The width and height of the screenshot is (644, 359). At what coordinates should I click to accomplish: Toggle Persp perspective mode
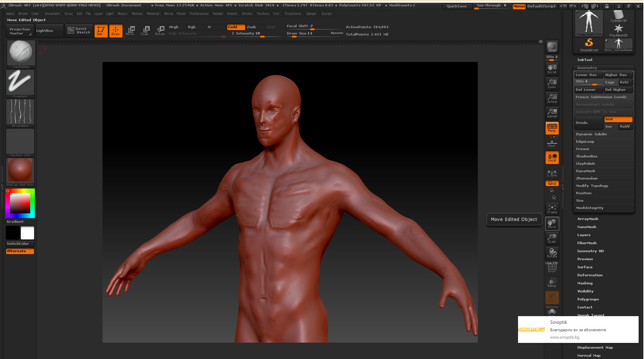tap(552, 128)
